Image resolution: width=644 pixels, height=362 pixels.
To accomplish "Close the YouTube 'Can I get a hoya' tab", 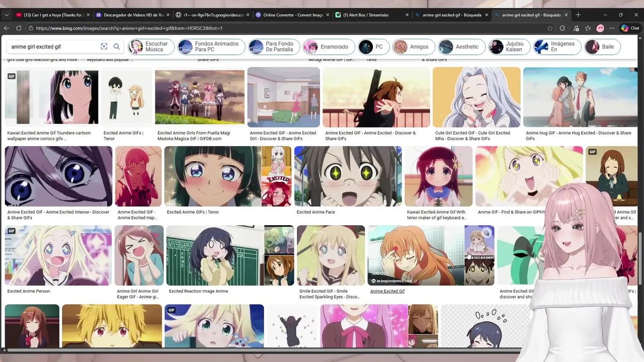I will click(88, 15).
